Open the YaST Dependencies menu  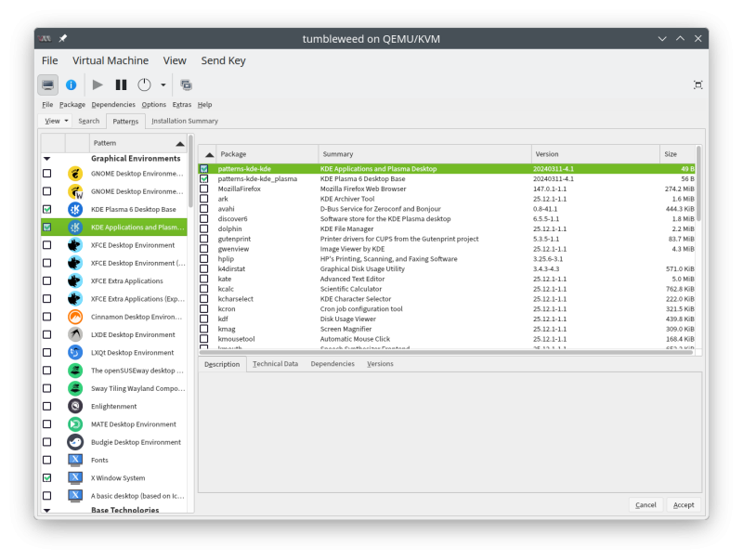[113, 104]
